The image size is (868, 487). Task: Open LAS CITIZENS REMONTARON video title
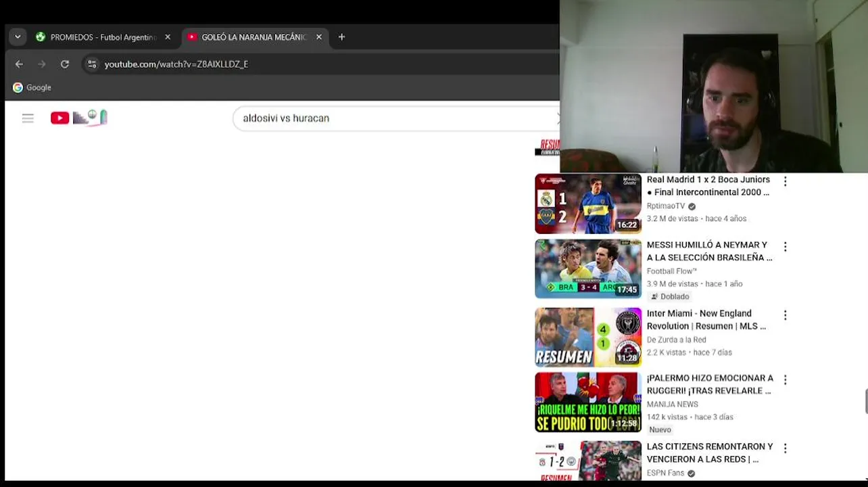pos(710,453)
